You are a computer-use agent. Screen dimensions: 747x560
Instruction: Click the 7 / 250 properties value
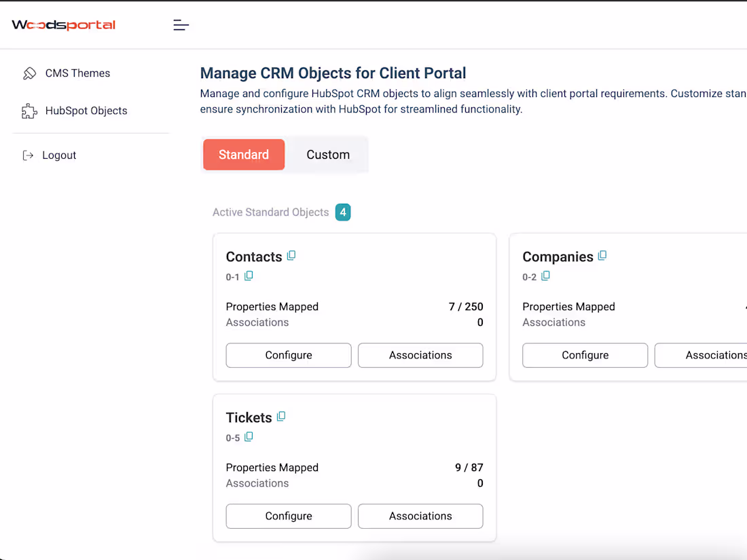tap(466, 307)
